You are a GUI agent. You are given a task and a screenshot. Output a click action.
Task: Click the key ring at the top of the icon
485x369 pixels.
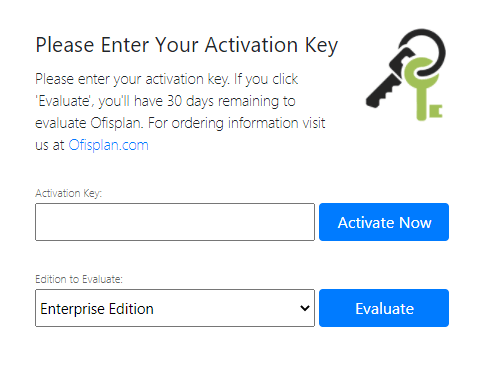423,52
